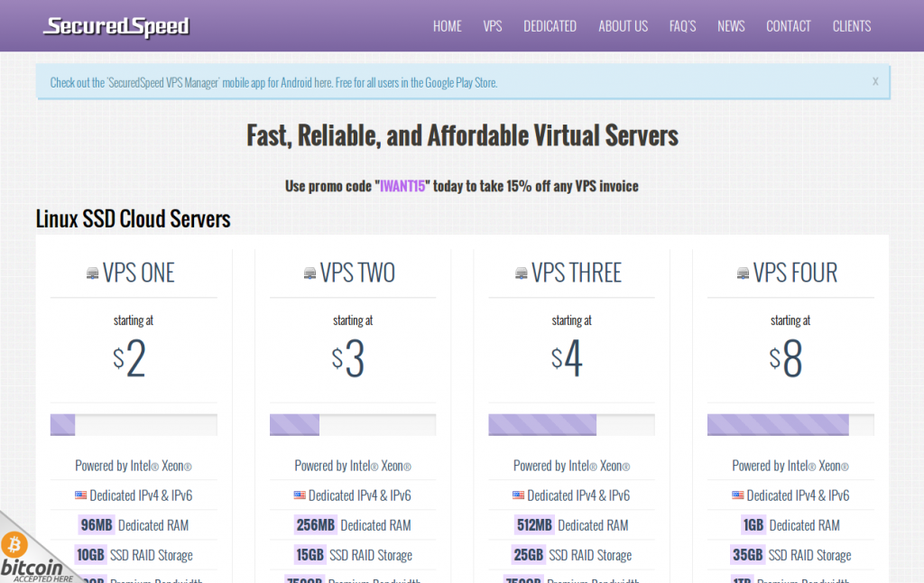Viewport: 924px width, 583px height.
Task: Click the US flag in VPS FOUR
Action: point(738,495)
